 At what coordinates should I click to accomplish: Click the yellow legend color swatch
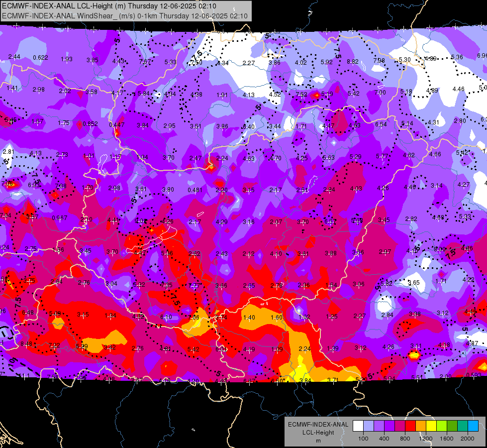coord(431,426)
